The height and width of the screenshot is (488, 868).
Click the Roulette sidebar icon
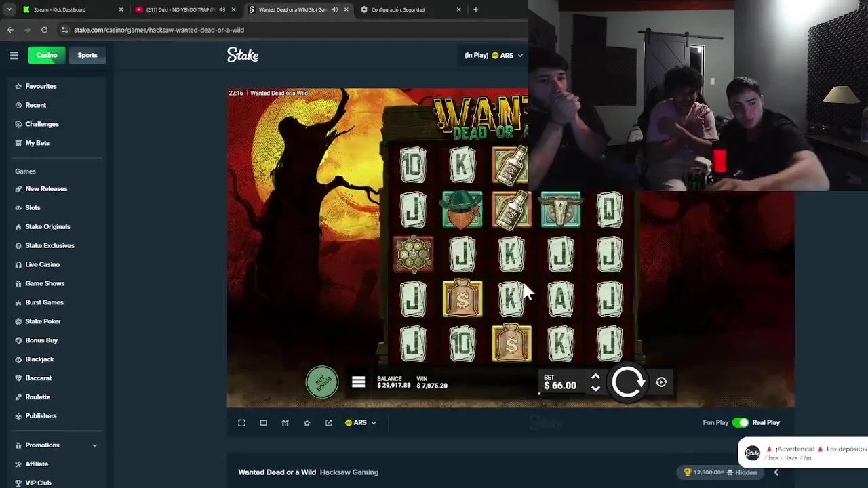[18, 397]
